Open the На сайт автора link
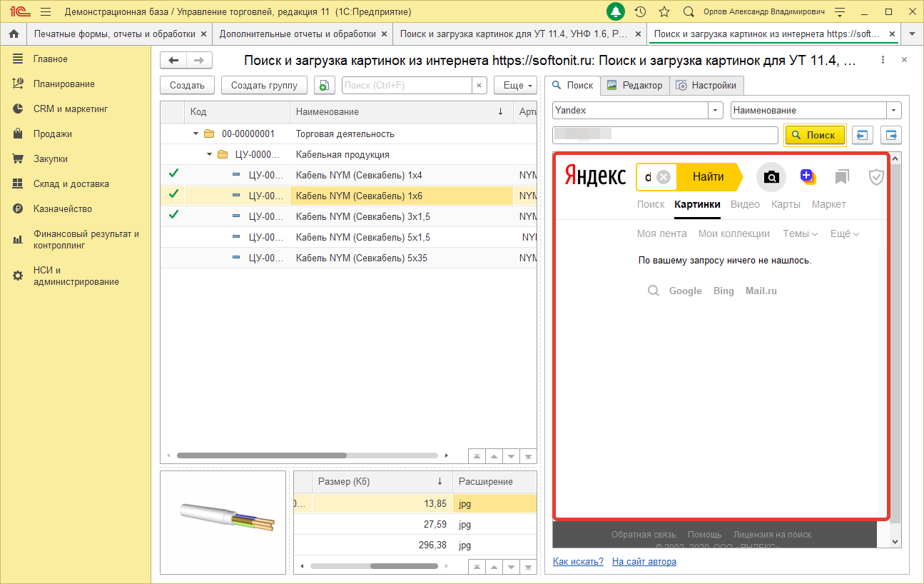This screenshot has width=924, height=584. click(x=644, y=561)
